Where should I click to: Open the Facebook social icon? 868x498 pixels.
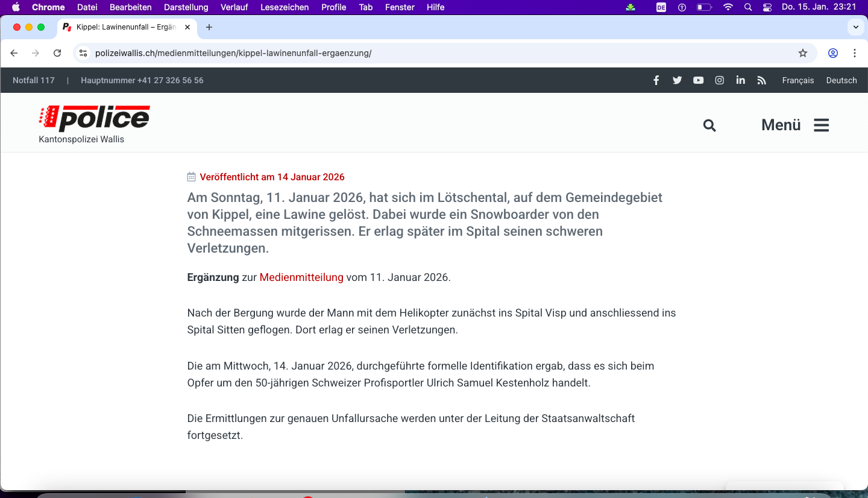point(656,80)
